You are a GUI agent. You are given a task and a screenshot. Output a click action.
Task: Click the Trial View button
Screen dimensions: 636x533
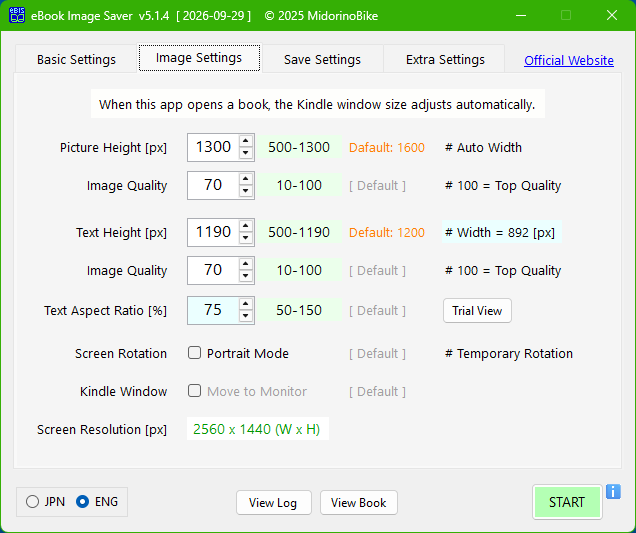[x=477, y=311]
